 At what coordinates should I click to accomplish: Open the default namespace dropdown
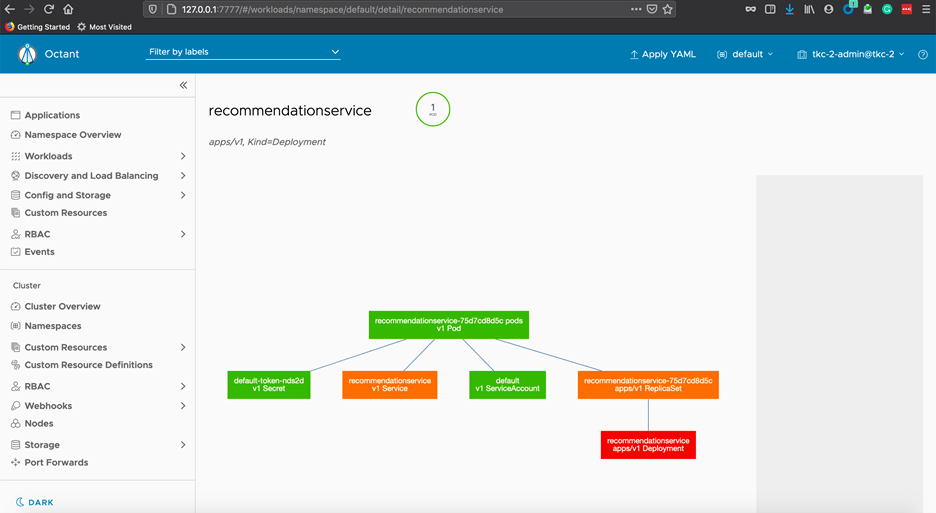click(x=746, y=54)
